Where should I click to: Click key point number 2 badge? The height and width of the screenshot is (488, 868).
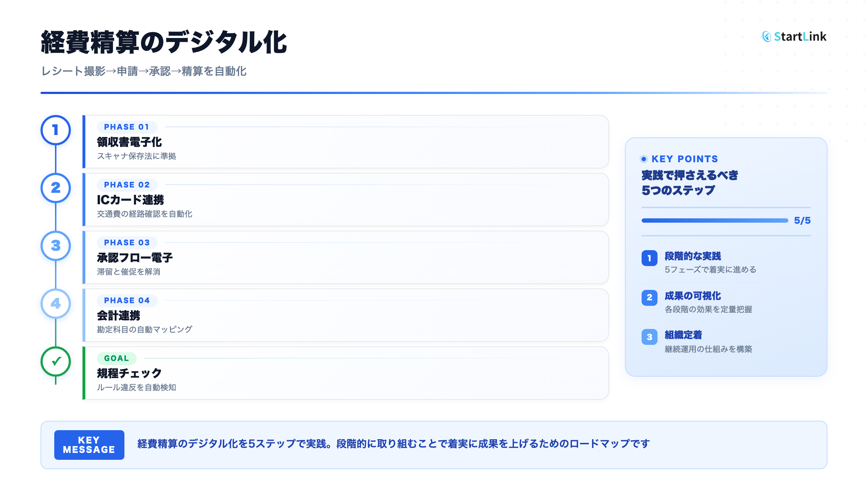coord(649,297)
